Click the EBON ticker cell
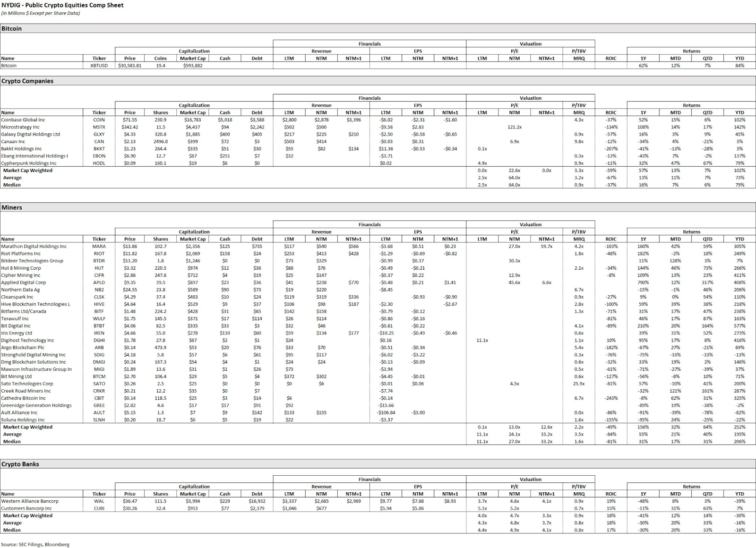The image size is (756, 548). click(99, 156)
